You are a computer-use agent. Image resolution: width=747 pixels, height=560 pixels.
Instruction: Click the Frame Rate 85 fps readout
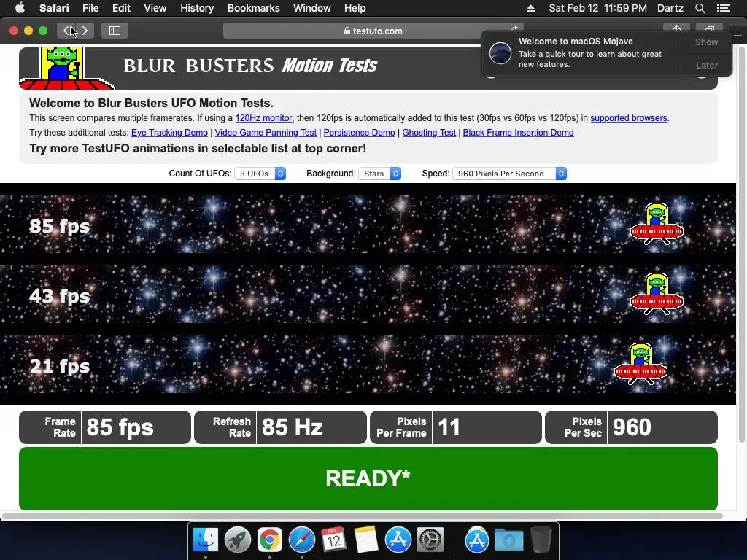coord(105,427)
